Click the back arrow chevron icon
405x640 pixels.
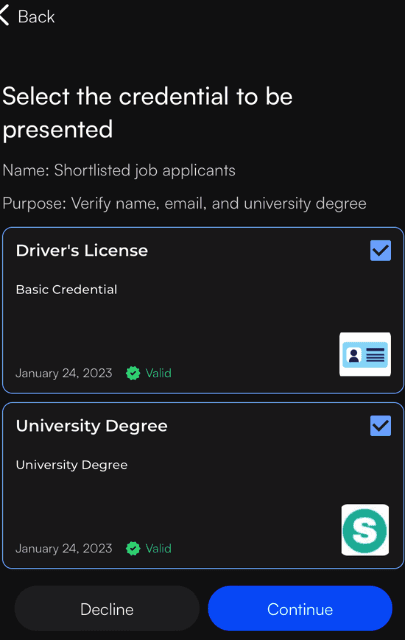[x=4, y=16]
